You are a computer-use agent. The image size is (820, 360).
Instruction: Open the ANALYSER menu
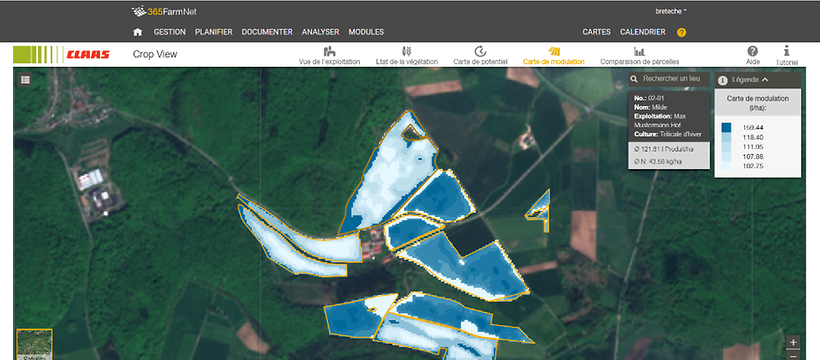point(321,32)
